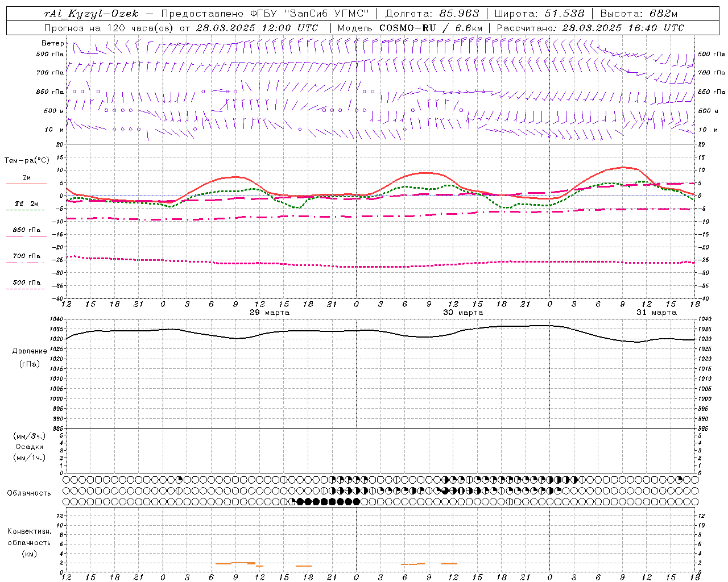The width and height of the screenshot is (728, 582).
Task: Click the 700 гПа temperature legend entry
Action: click(x=27, y=256)
